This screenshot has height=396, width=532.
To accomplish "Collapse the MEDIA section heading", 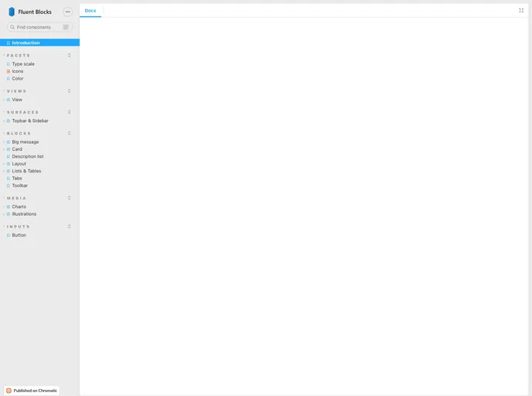I will click(x=16, y=198).
